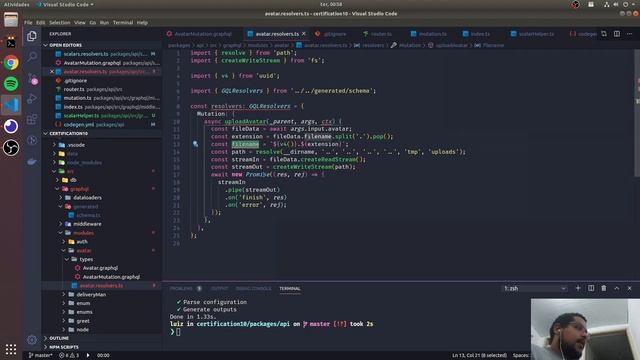Add a new terminal with plus icon

coord(578,288)
